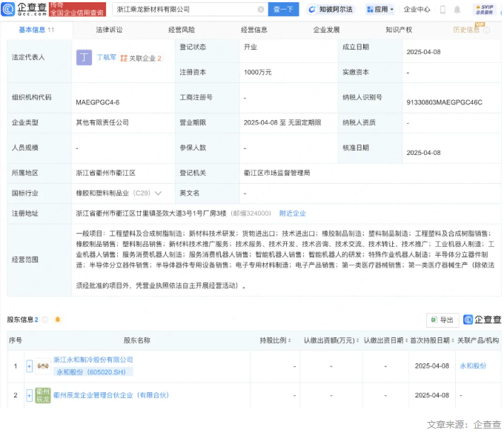
Task: Open notifications bell icon
Action: click(x=457, y=10)
